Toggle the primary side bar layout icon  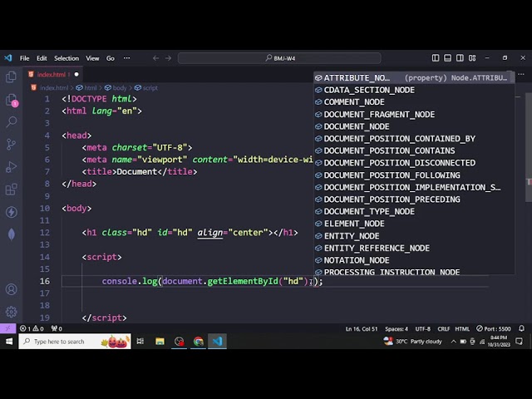point(436,58)
